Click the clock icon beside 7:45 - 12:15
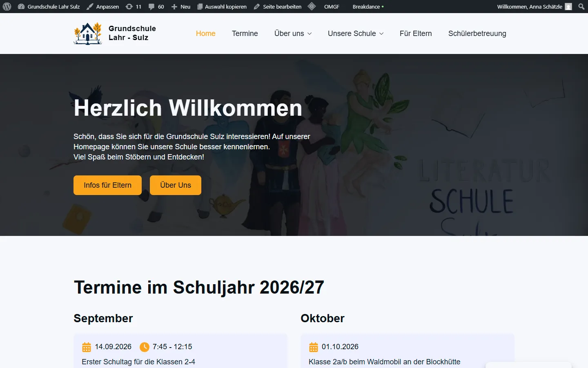Viewport: 588px width, 368px height. (145, 347)
